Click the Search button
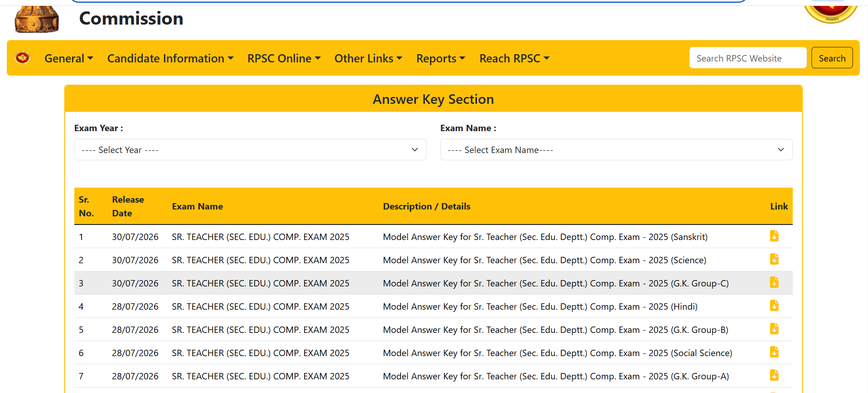The width and height of the screenshot is (868, 393). 832,58
